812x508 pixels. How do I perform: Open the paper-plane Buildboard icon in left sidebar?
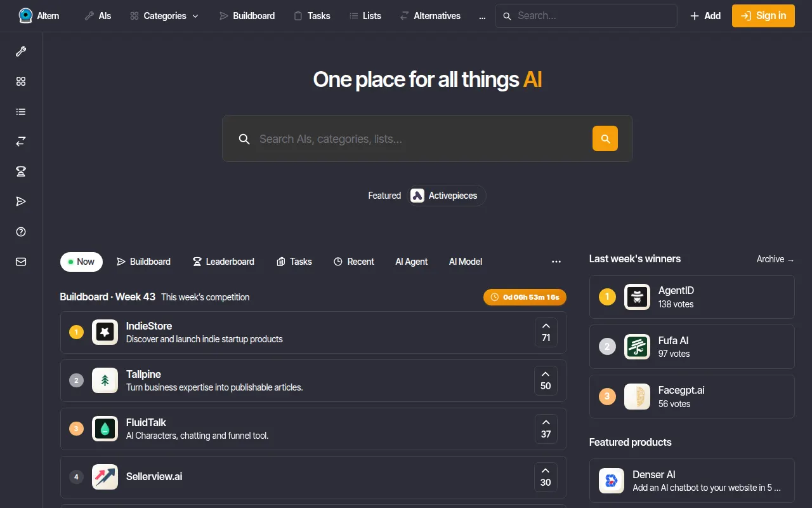(x=21, y=201)
